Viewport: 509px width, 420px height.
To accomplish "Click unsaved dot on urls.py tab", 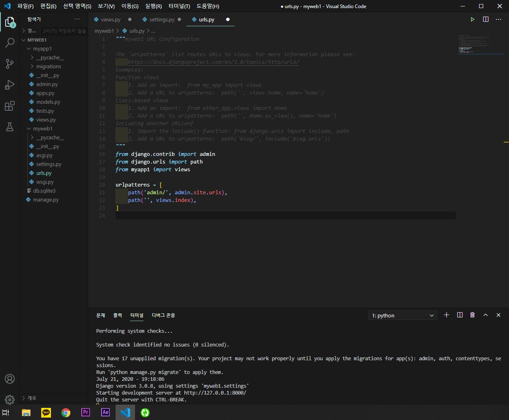I will click(228, 19).
